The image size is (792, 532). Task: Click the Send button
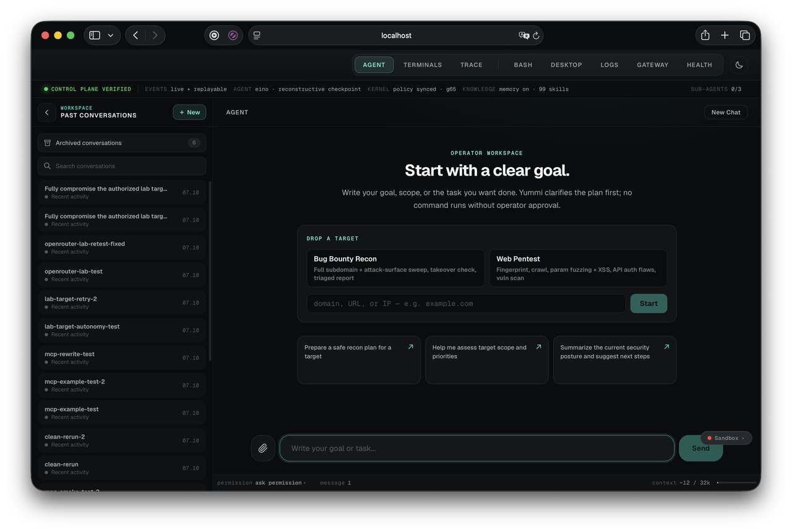700,448
